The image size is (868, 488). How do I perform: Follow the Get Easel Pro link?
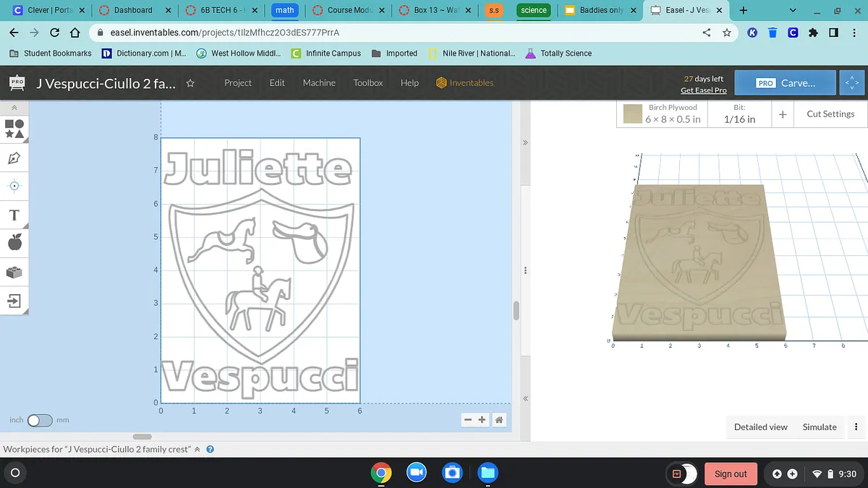[703, 90]
